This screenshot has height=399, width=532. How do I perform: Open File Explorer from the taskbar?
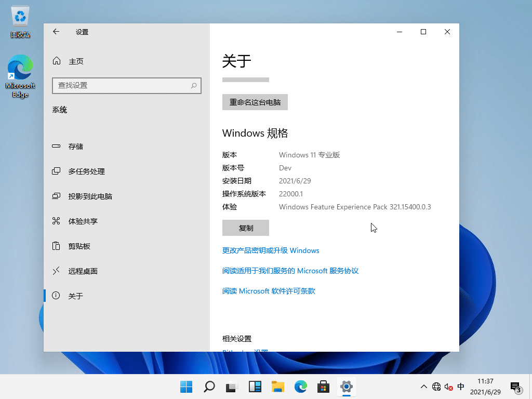(278, 387)
